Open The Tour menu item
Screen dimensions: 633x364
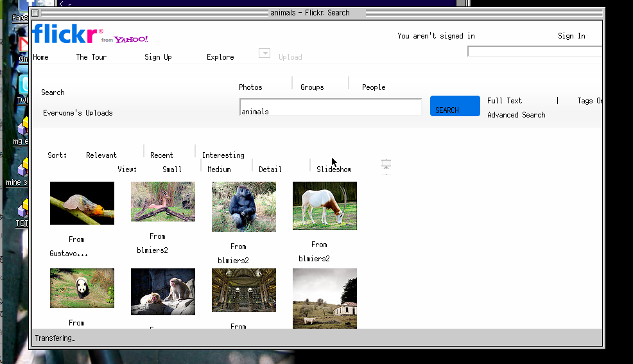(91, 57)
